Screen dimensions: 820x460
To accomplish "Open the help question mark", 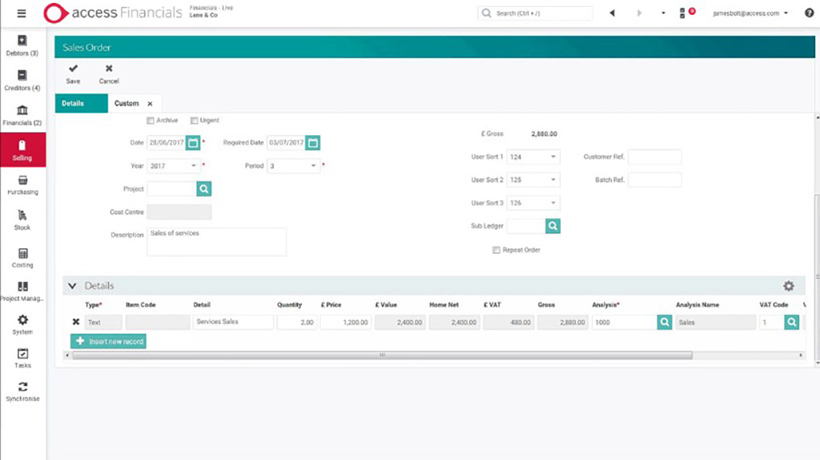I will pyautogui.click(x=809, y=13).
